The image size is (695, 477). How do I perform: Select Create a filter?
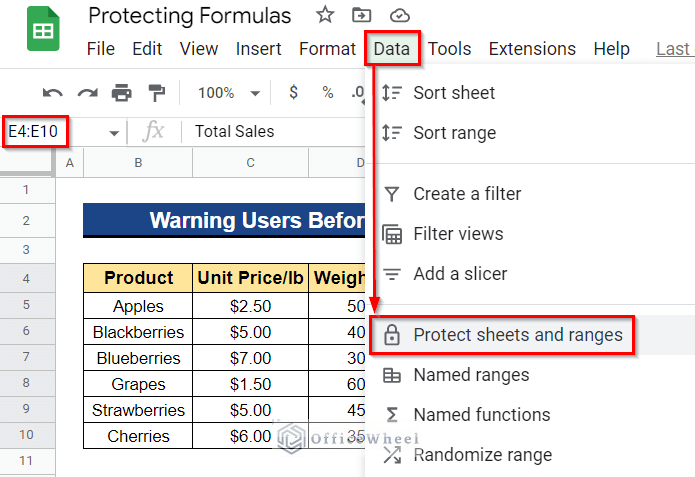click(531, 194)
